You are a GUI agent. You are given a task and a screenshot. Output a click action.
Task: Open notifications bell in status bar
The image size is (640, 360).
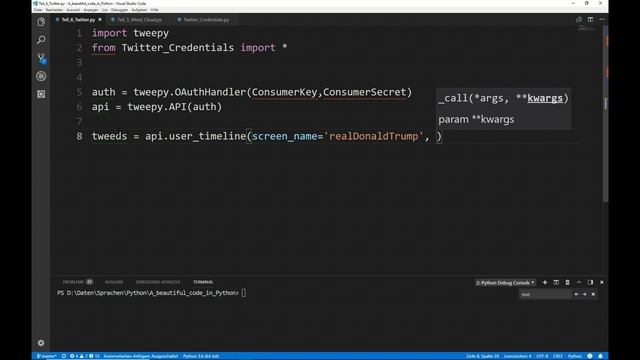pos(600,356)
